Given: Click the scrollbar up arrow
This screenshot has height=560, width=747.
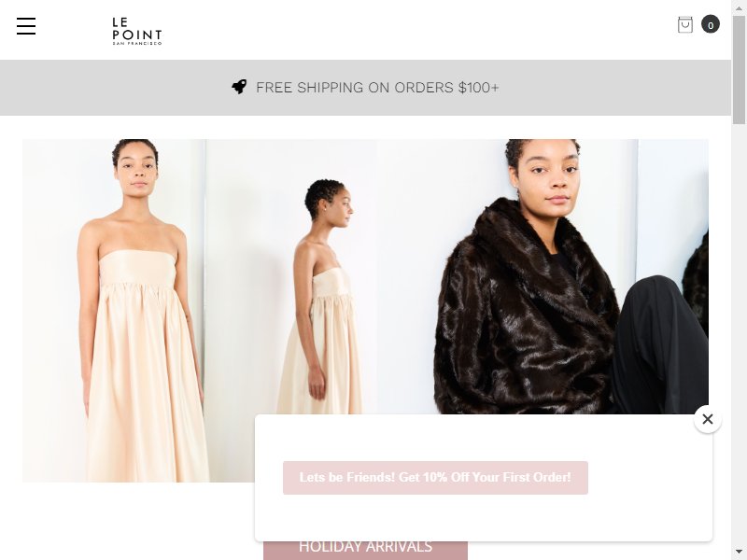Looking at the screenshot, I should point(739,6).
